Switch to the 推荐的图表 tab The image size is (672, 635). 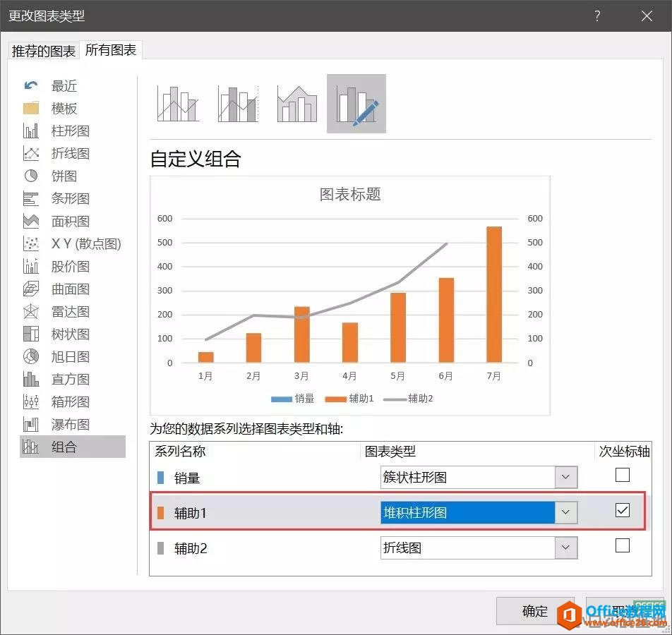pos(42,50)
